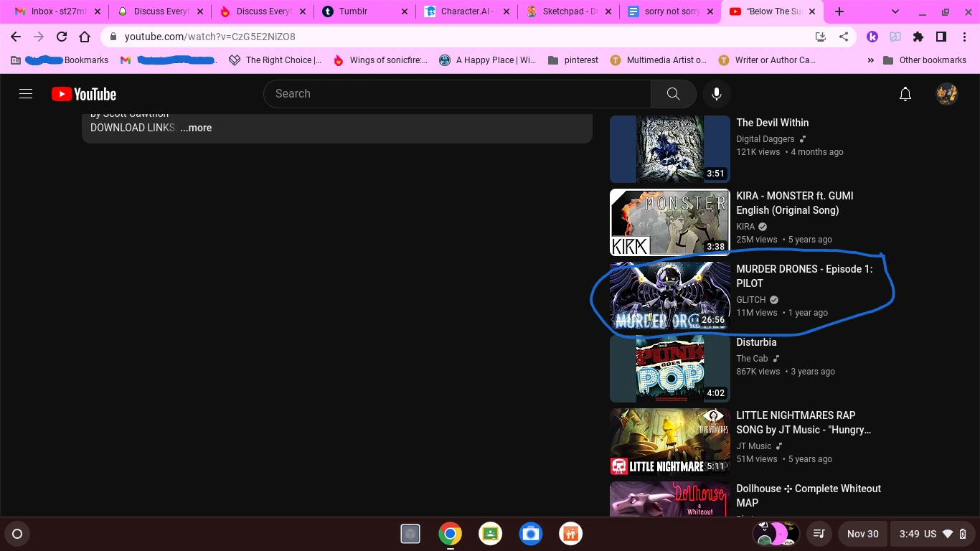Click the search magnifier icon
The height and width of the screenshot is (551, 980).
tap(673, 94)
